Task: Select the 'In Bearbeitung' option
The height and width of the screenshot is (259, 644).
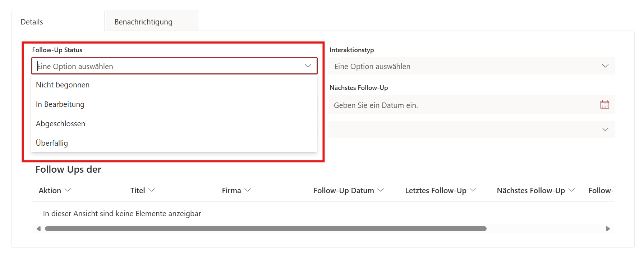Action: (60, 104)
